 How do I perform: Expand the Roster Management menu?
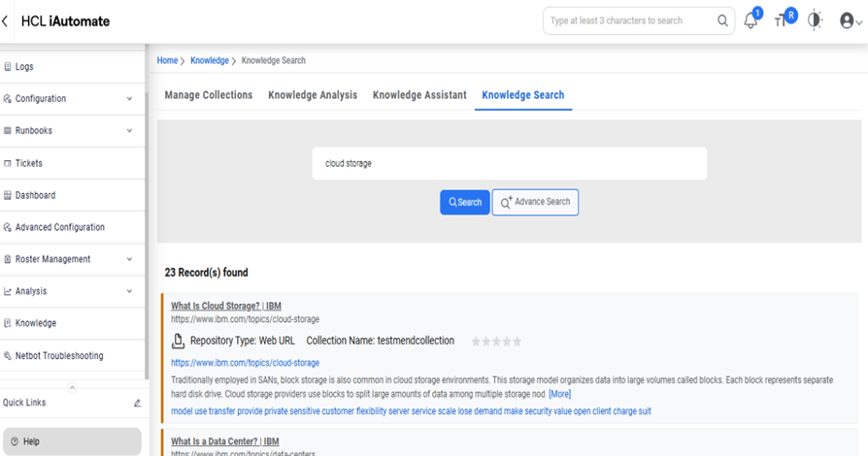129,259
